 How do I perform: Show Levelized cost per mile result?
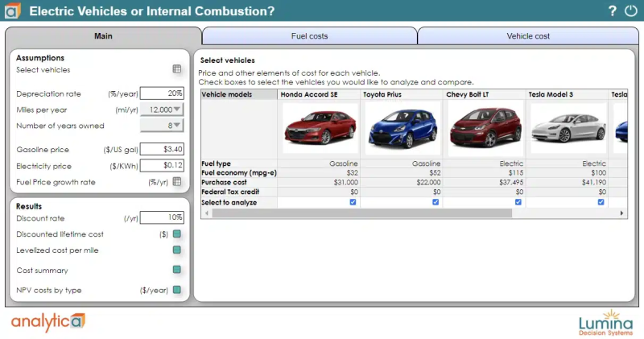pyautogui.click(x=177, y=250)
